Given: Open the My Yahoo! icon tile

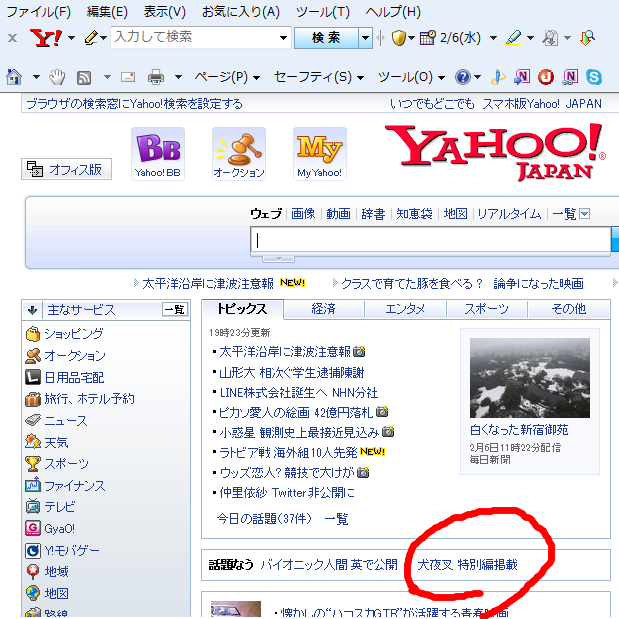Looking at the screenshot, I should [x=320, y=154].
